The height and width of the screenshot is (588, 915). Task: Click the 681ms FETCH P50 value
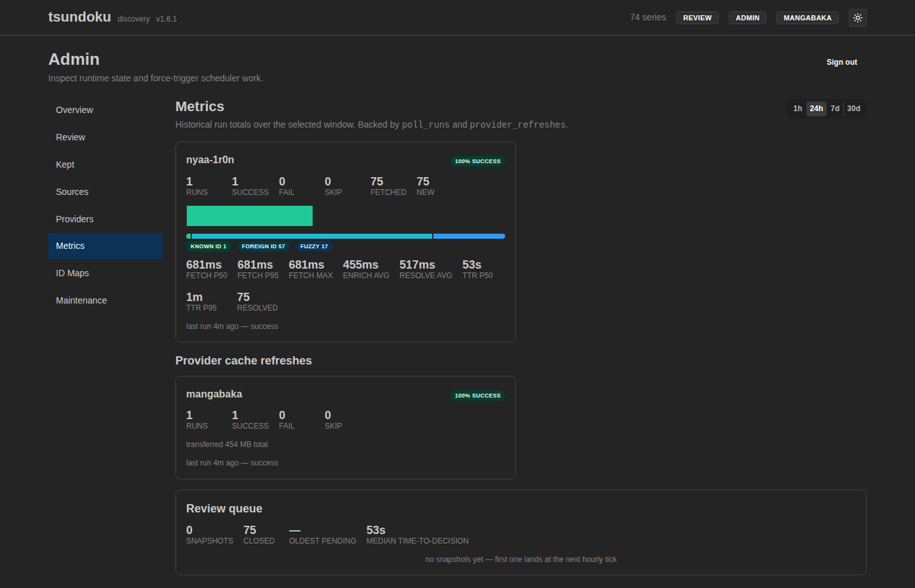coord(207,269)
